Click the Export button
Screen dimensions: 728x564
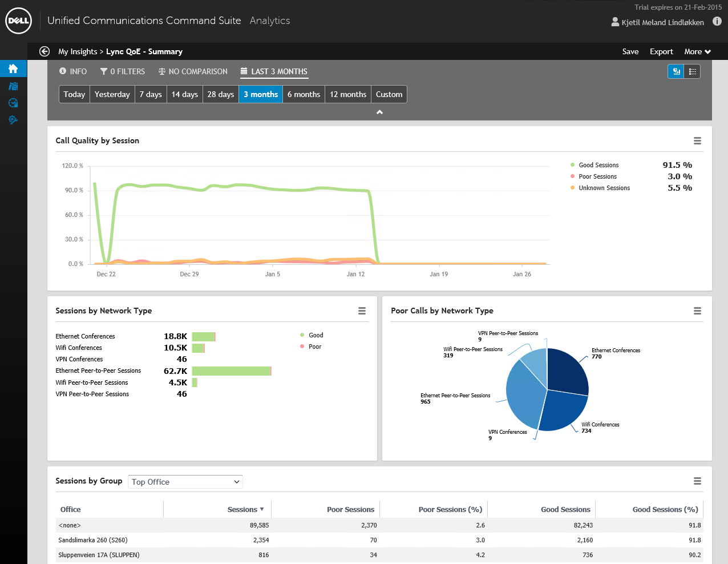(661, 51)
